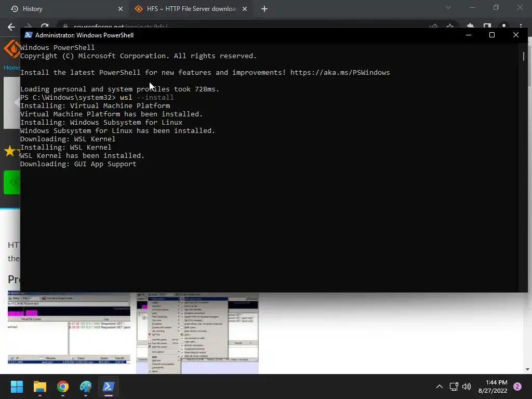
Task: Open clock showing 1:44 PM
Action: click(x=493, y=387)
